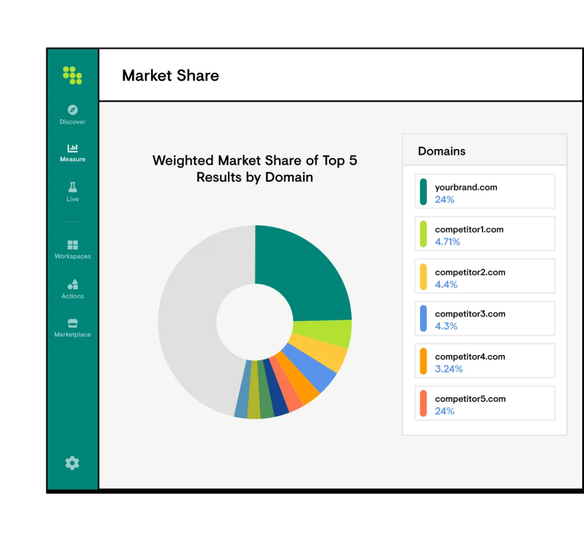584x546 pixels.
Task: Select the competitor5.com domain card
Action: coord(485,403)
